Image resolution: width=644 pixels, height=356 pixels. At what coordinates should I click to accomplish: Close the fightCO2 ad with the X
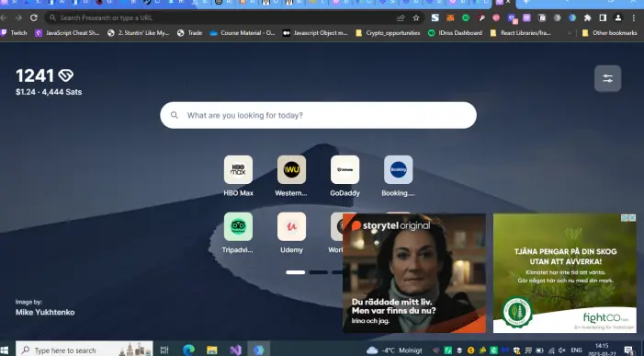632,217
